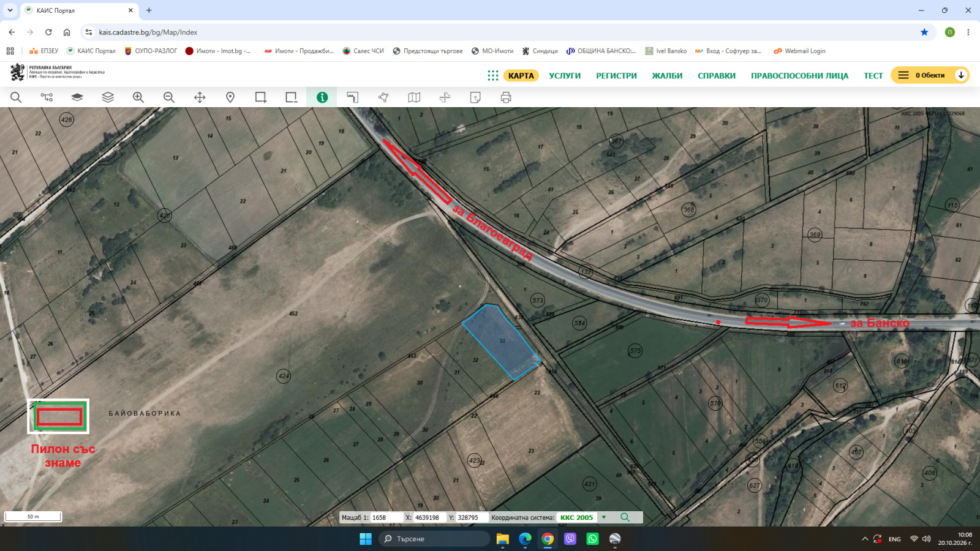
Task: Expand the KKC 2005 coordinate system dropdown
Action: [x=604, y=517]
